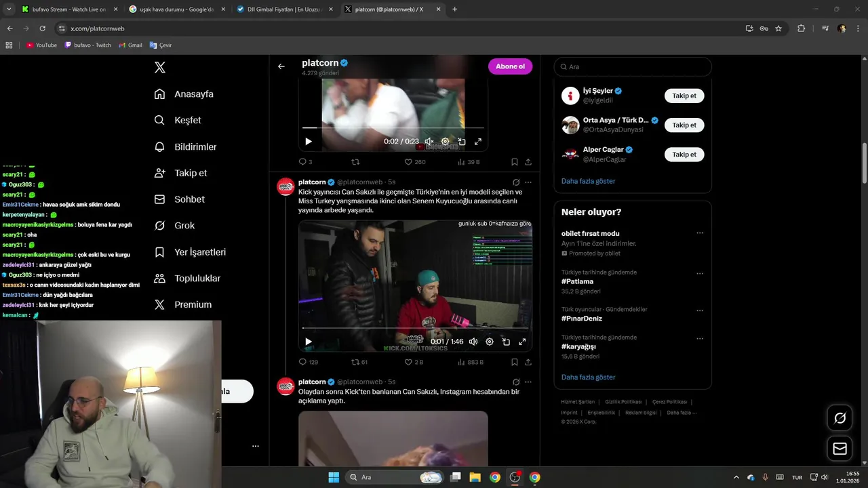The width and height of the screenshot is (868, 488).
Task: Bookmark this page with star icon
Action: 778,28
